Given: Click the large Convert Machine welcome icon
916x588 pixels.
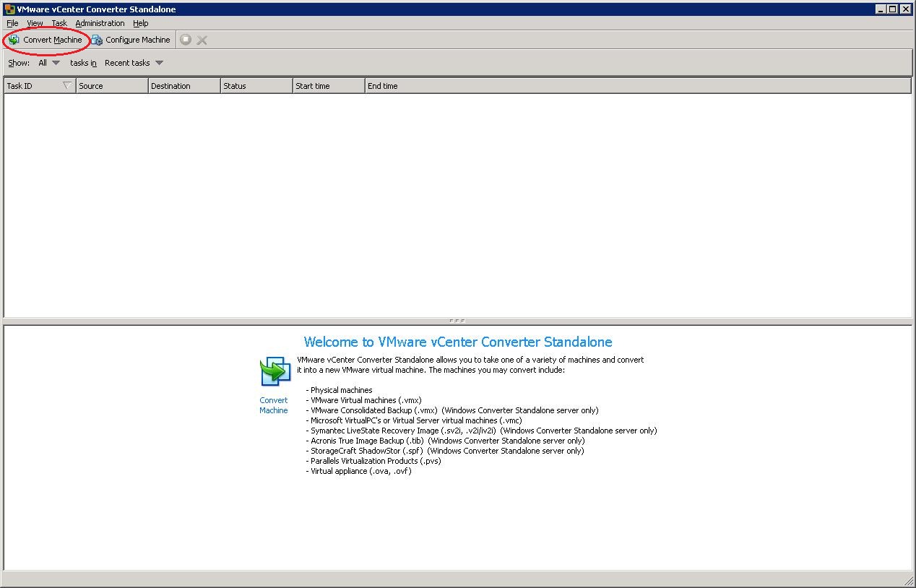Looking at the screenshot, I should click(275, 371).
